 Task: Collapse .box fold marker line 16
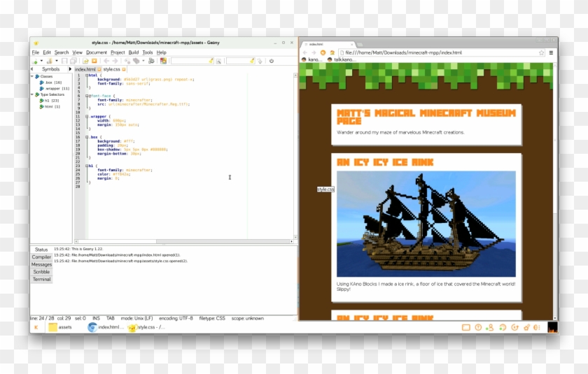(x=87, y=137)
